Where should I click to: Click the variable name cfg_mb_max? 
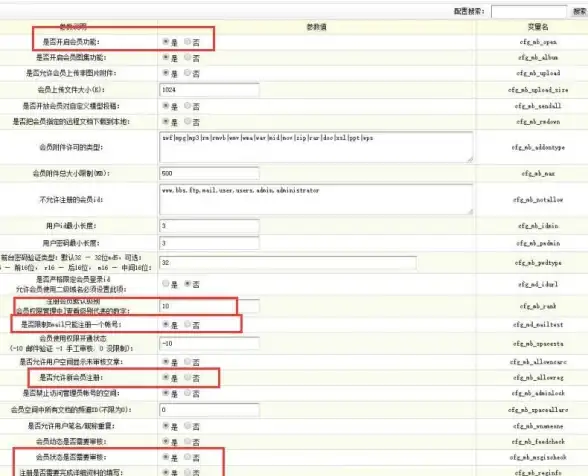538,174
